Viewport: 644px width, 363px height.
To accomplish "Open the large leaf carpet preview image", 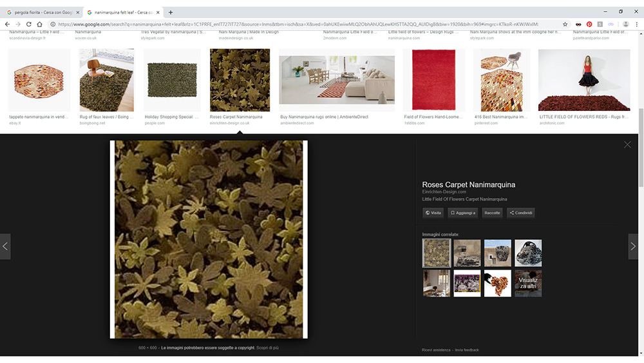I will coord(209,239).
